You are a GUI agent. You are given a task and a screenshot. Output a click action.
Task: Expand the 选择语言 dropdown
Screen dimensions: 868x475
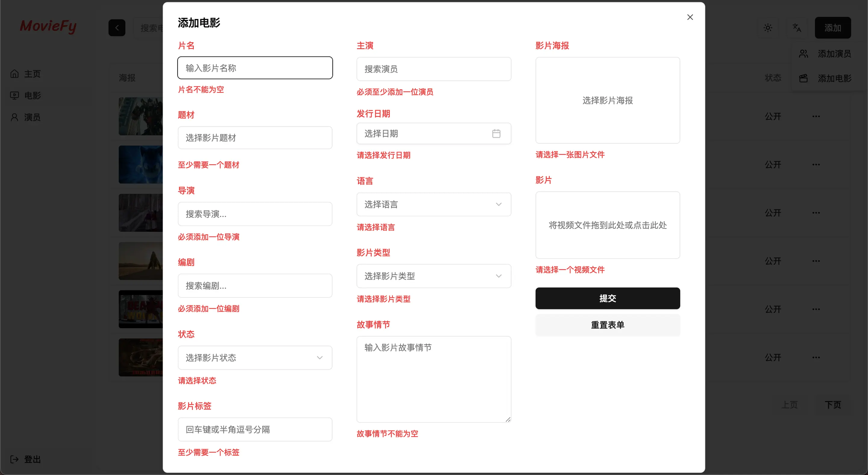coord(434,204)
